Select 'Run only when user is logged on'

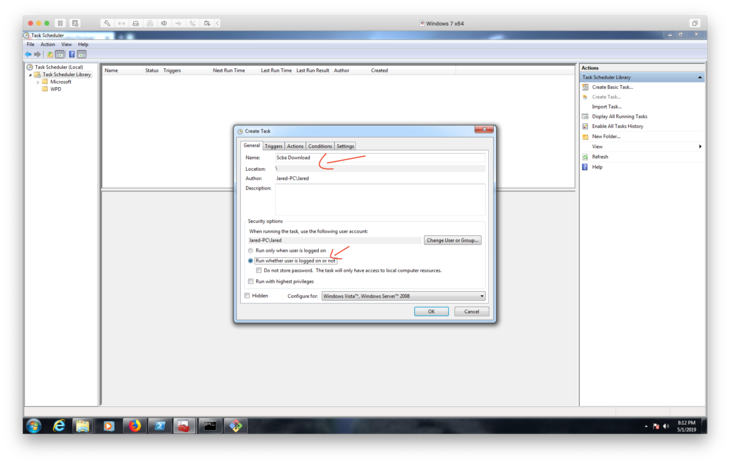point(250,251)
